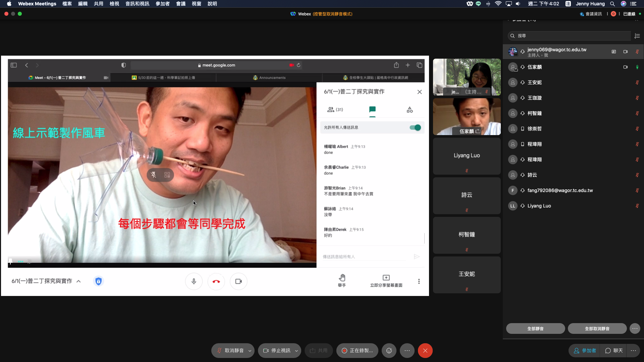This screenshot has height=362, width=644.
Task: Click 伍家麟's camera icon in participant list
Action: click(626, 67)
